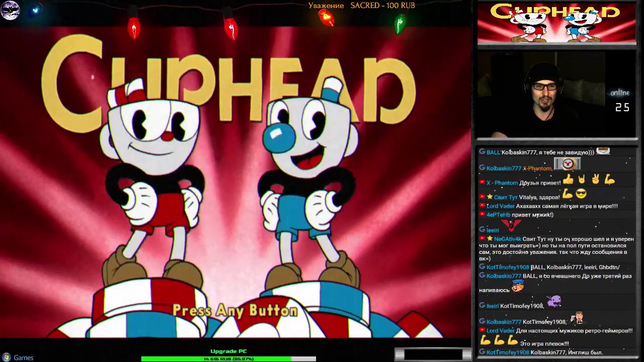The image size is (644, 362).
Task: Click 'Press Any Button' on the Cuphead title
Action: 235,311
